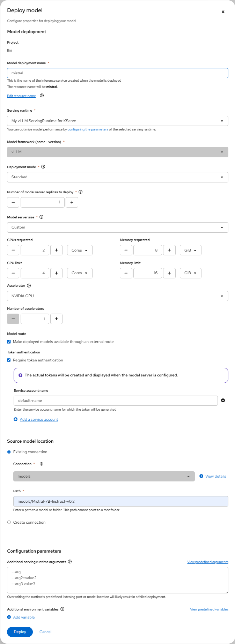Screen dimensions: 235x644
Task: Uncheck external route availability checkbox
Action: click(x=9, y=342)
